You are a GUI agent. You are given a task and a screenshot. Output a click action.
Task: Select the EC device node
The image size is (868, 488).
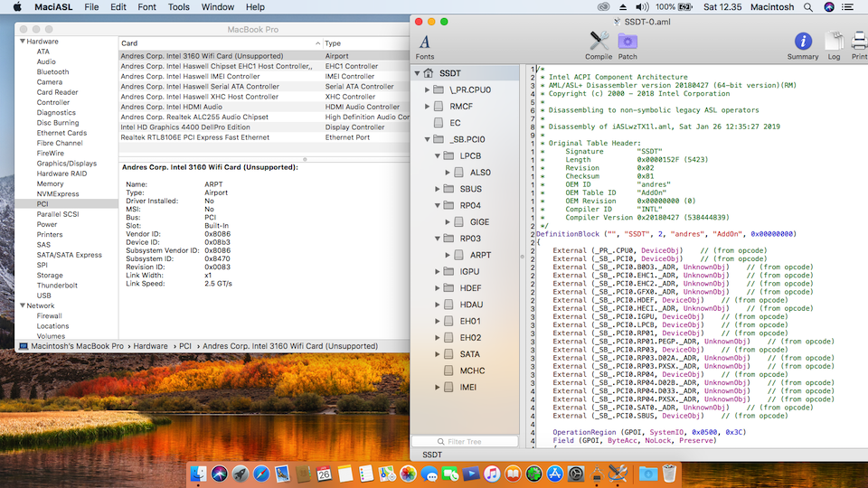[x=455, y=123]
